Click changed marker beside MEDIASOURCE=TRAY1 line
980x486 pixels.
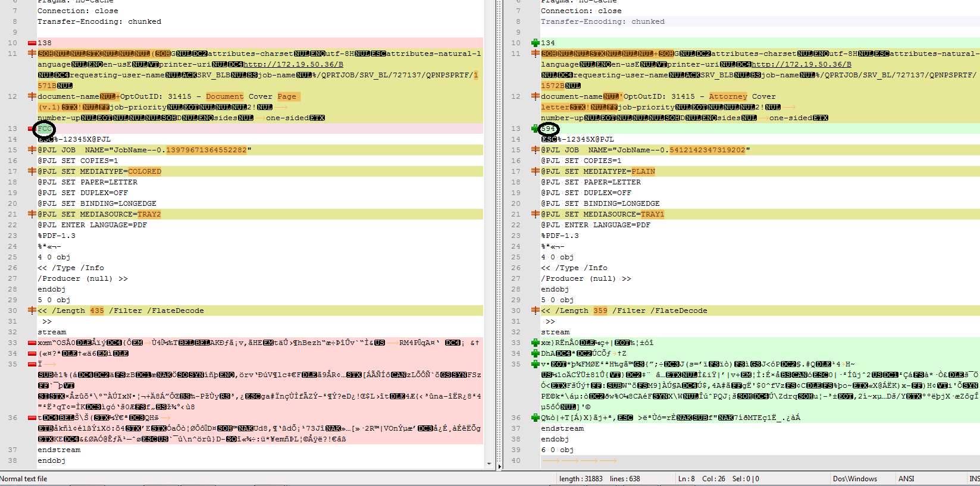tap(535, 214)
